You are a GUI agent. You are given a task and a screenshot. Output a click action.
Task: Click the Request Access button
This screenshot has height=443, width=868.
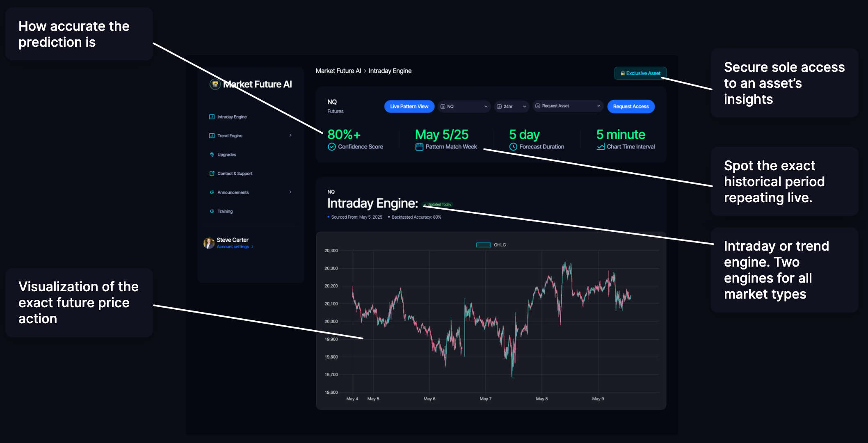tap(631, 106)
